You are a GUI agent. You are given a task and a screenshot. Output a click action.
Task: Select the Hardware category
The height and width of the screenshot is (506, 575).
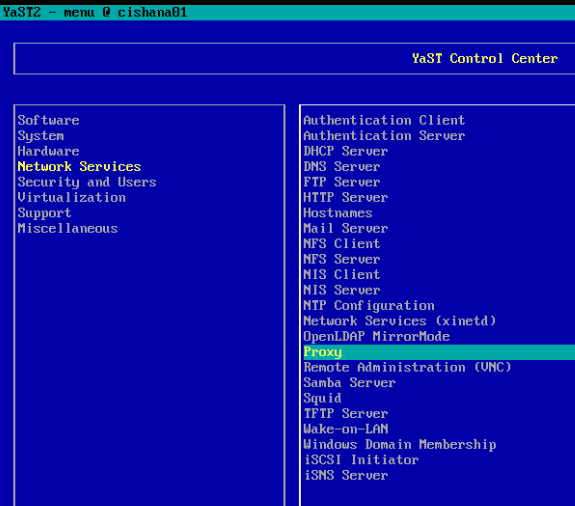point(48,151)
